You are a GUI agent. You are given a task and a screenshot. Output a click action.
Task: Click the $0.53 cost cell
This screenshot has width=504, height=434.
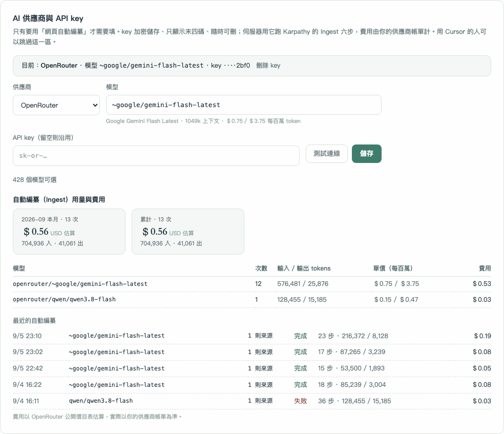pyautogui.click(x=482, y=284)
